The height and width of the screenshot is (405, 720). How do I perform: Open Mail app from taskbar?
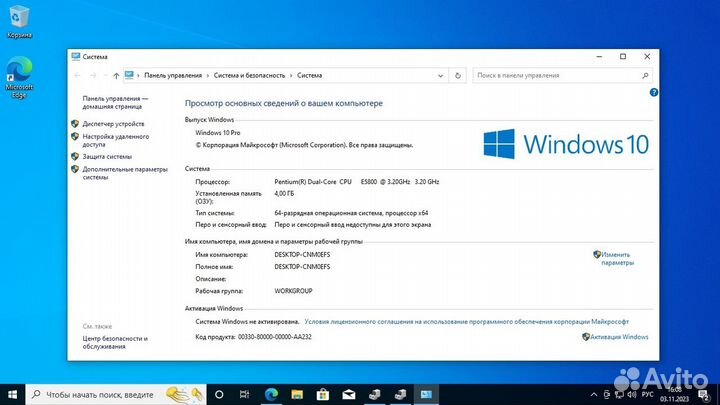click(x=349, y=394)
